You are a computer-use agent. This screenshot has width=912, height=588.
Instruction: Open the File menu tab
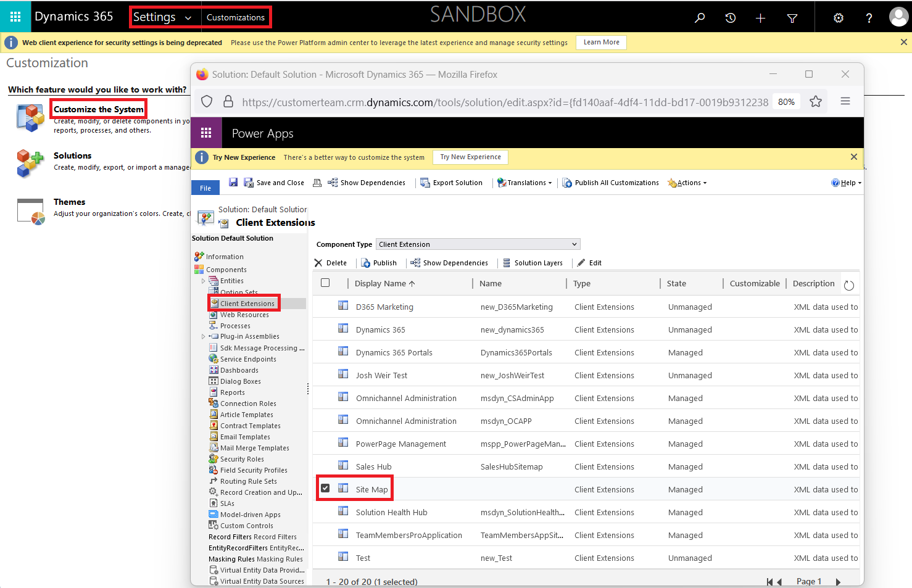click(x=205, y=188)
